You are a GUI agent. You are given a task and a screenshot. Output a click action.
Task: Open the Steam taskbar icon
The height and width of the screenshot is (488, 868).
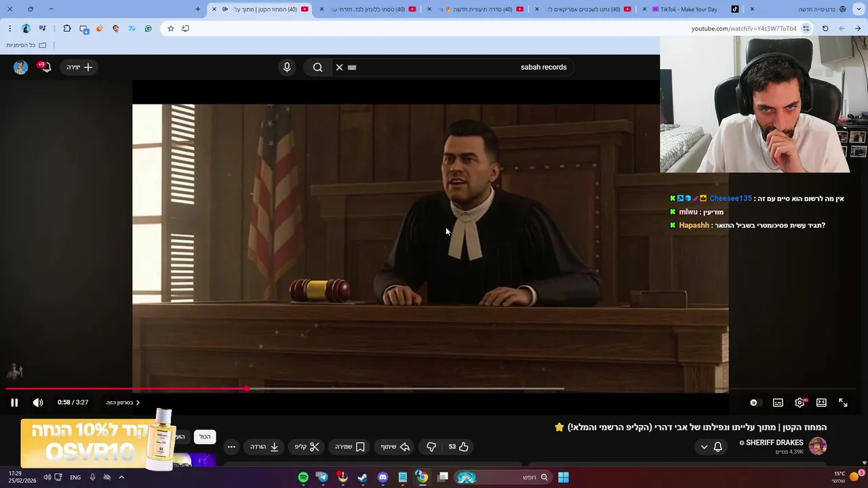click(363, 477)
